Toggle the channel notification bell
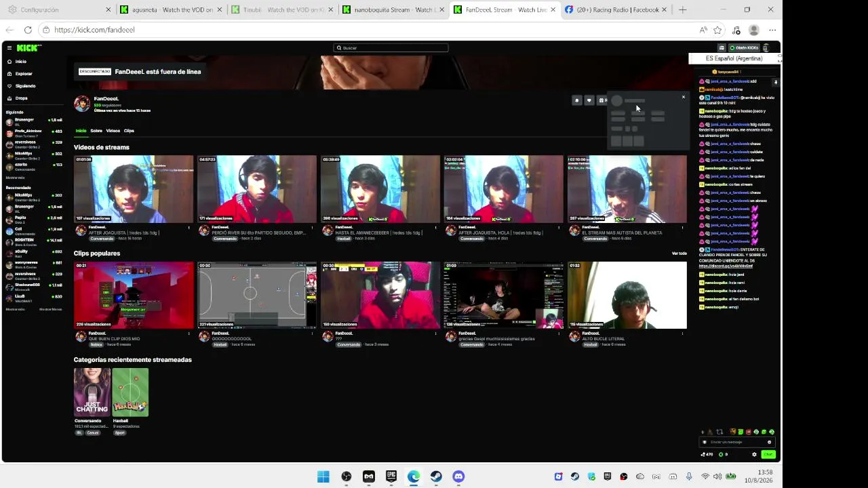 click(x=577, y=100)
